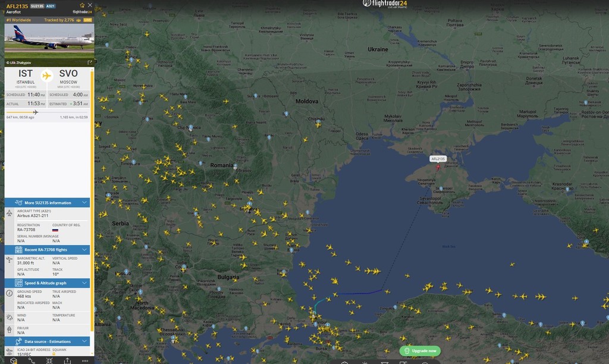Open the aircraft photo in external window
Screen dimensions: 609x364
pos(90,62)
